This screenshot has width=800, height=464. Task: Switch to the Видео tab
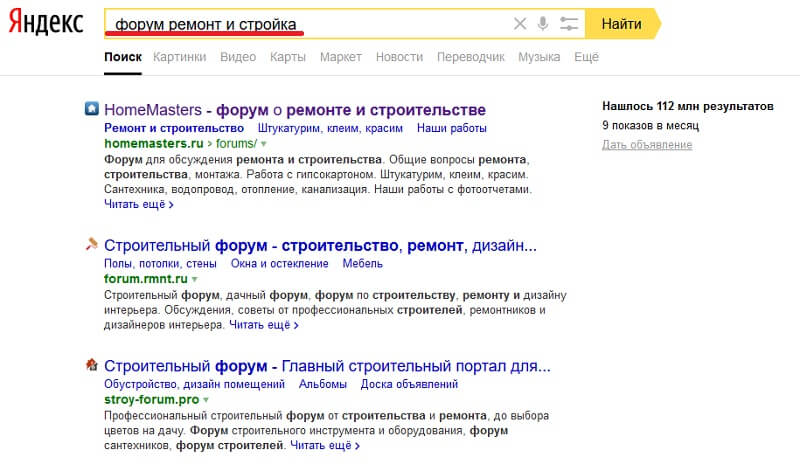point(238,57)
